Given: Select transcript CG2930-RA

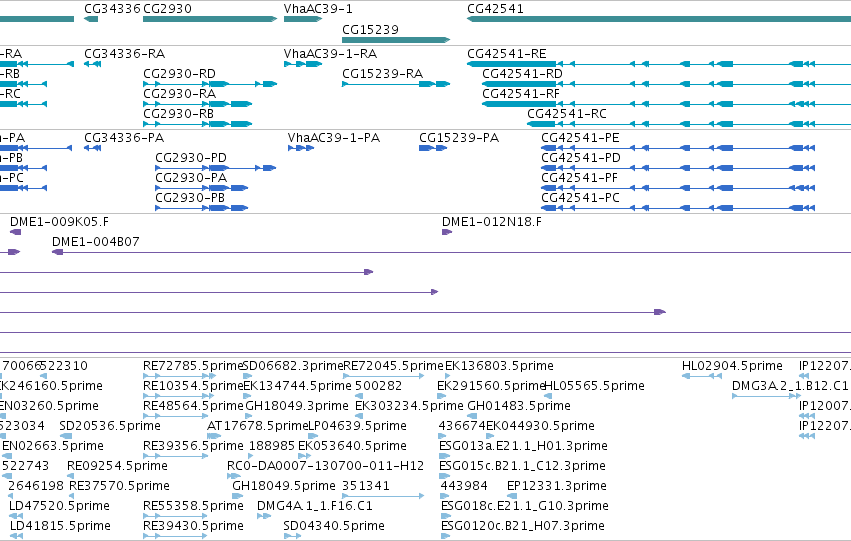Looking at the screenshot, I should (x=180, y=94).
